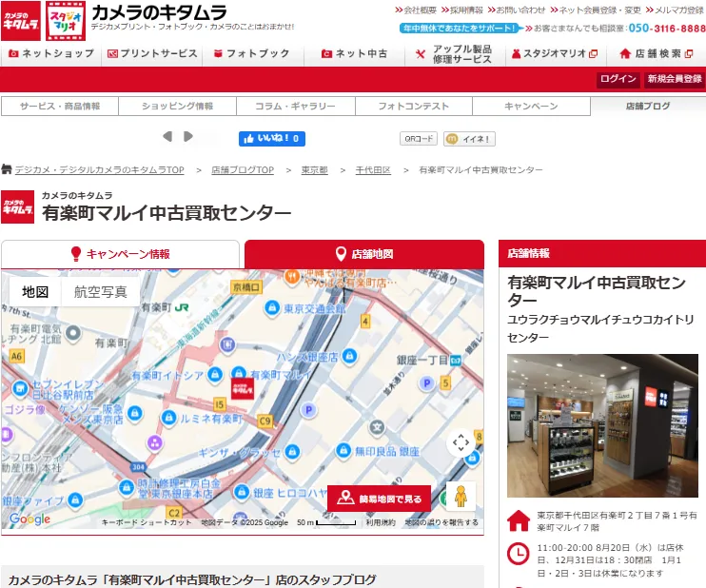Click phone number 050-3116-8888
The height and width of the screenshot is (588, 706).
click(667, 29)
